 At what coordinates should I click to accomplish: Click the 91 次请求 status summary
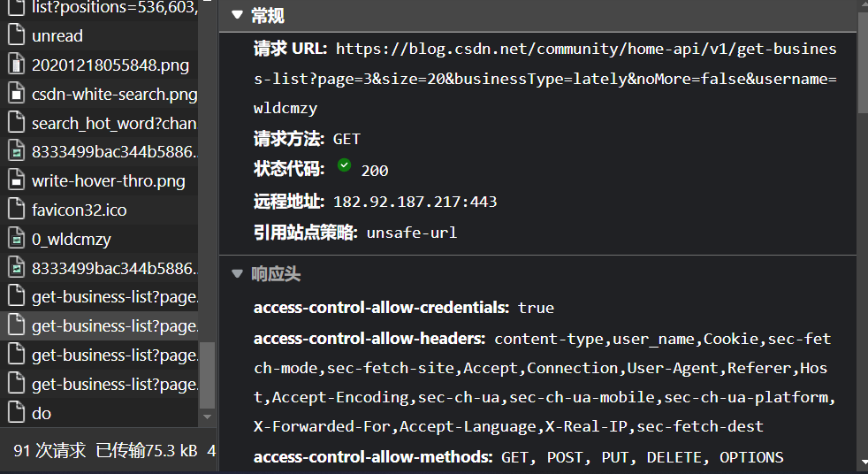(49, 451)
